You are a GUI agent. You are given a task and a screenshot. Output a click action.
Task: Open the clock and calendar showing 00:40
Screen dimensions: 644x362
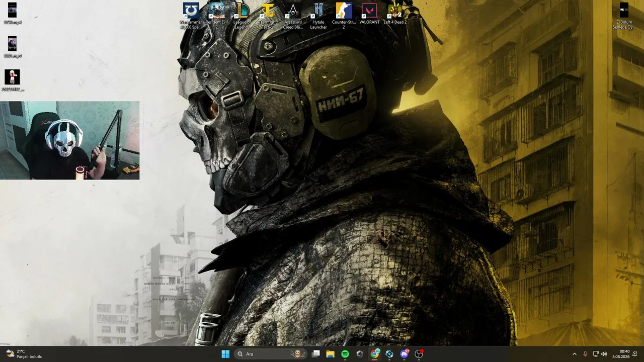(621, 354)
